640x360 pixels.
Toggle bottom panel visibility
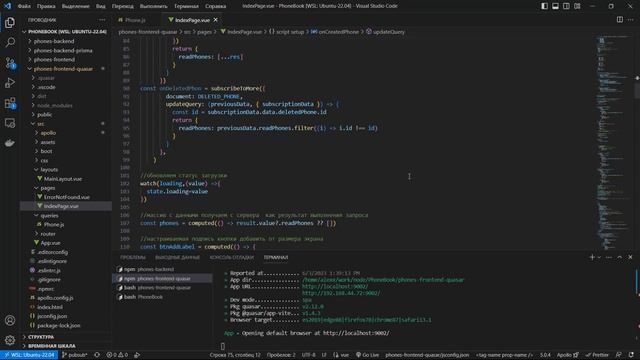[x=556, y=6]
